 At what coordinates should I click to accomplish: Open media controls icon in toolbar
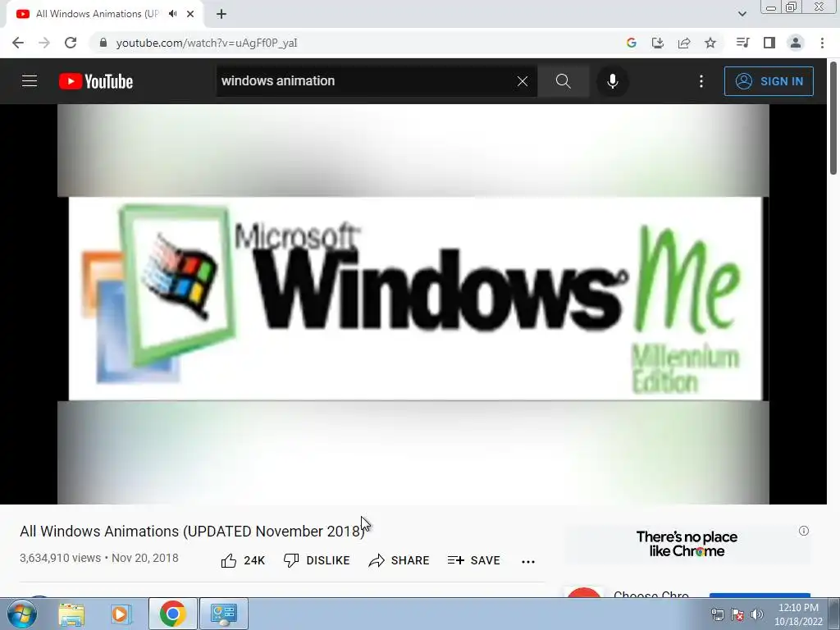[x=742, y=43]
